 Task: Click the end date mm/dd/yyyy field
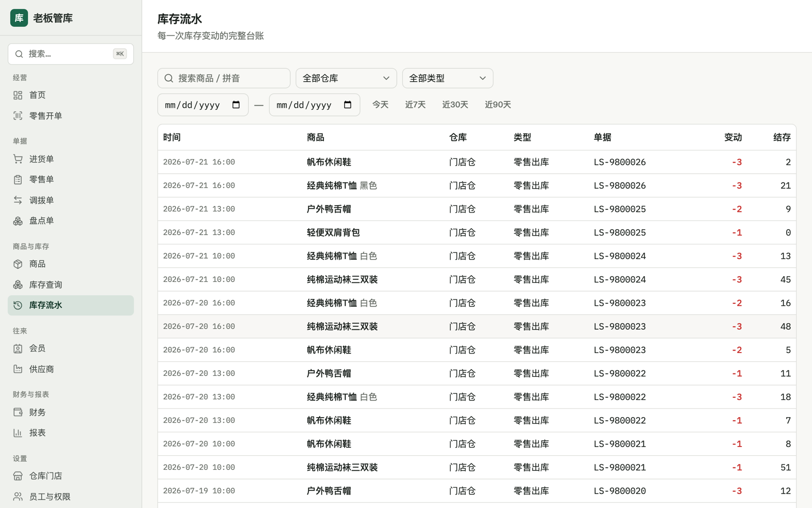point(315,105)
